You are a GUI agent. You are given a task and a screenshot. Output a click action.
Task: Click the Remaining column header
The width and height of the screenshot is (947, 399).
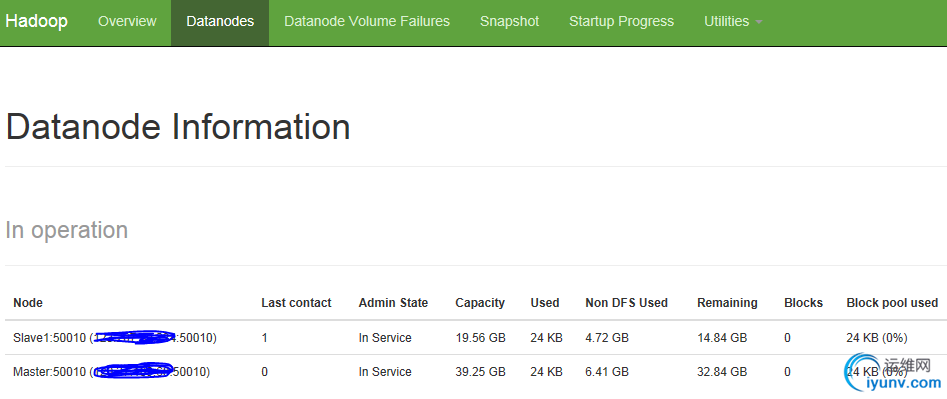pos(727,303)
